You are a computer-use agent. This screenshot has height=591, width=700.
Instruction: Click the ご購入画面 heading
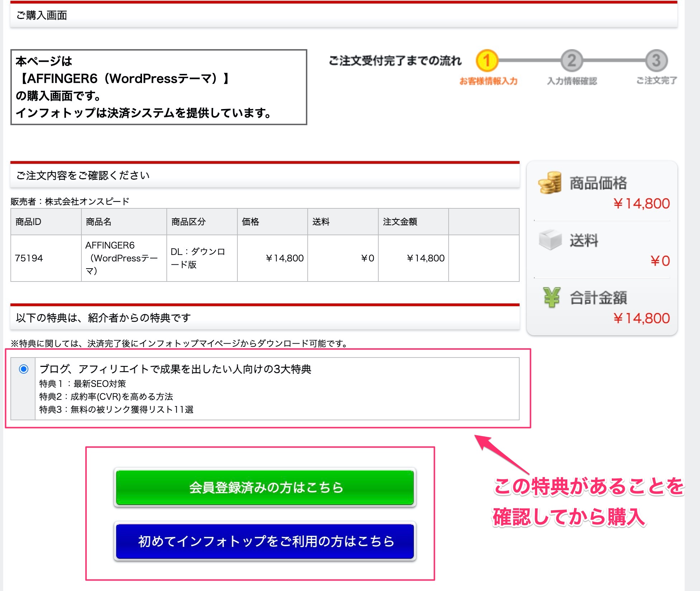[x=42, y=15]
